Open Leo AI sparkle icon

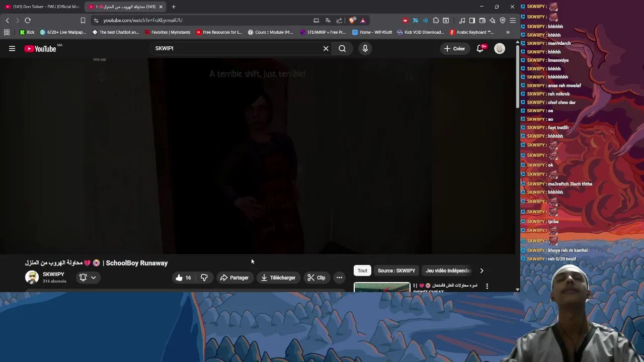tap(492, 20)
